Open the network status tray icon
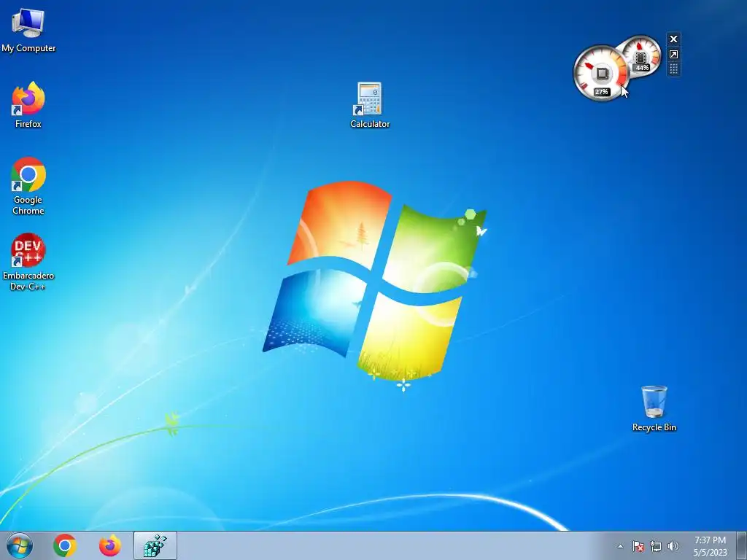 click(x=656, y=546)
